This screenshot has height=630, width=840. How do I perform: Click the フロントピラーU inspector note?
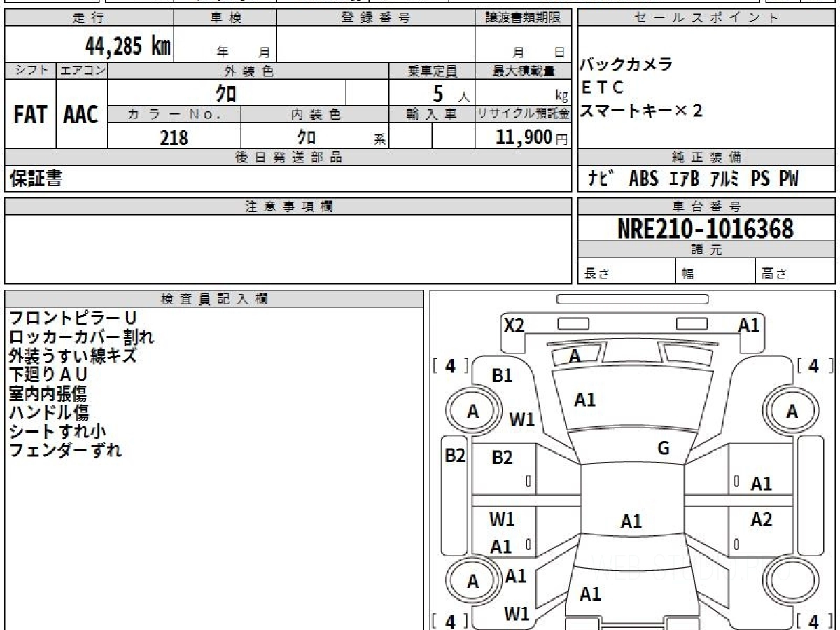click(x=73, y=318)
